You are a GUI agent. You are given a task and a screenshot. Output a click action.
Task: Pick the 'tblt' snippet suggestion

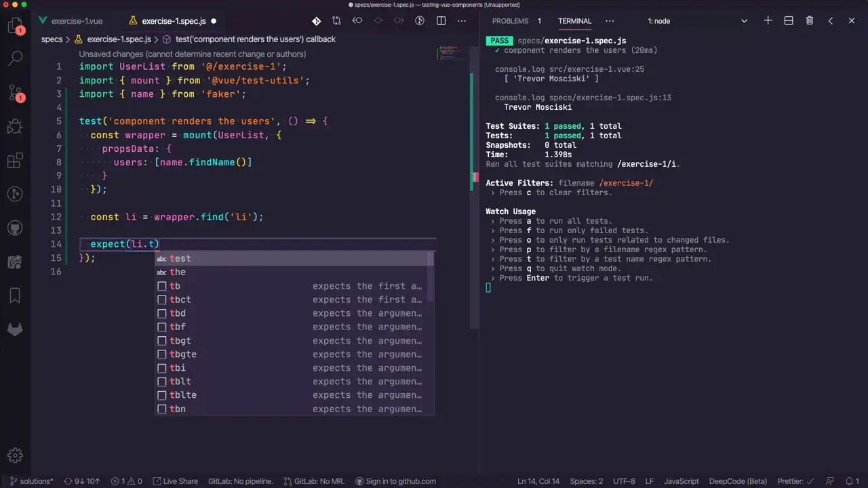(x=294, y=382)
